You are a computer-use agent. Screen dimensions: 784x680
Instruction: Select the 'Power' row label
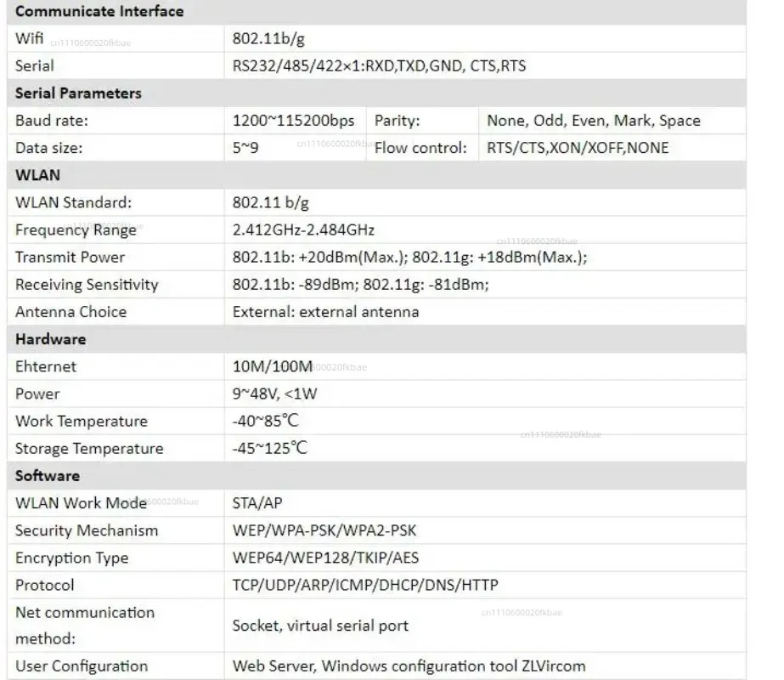click(37, 394)
